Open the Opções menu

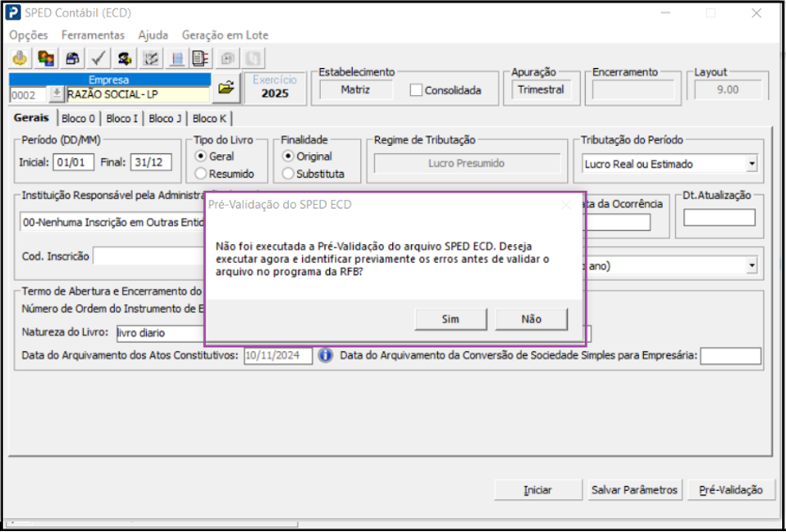(29, 35)
